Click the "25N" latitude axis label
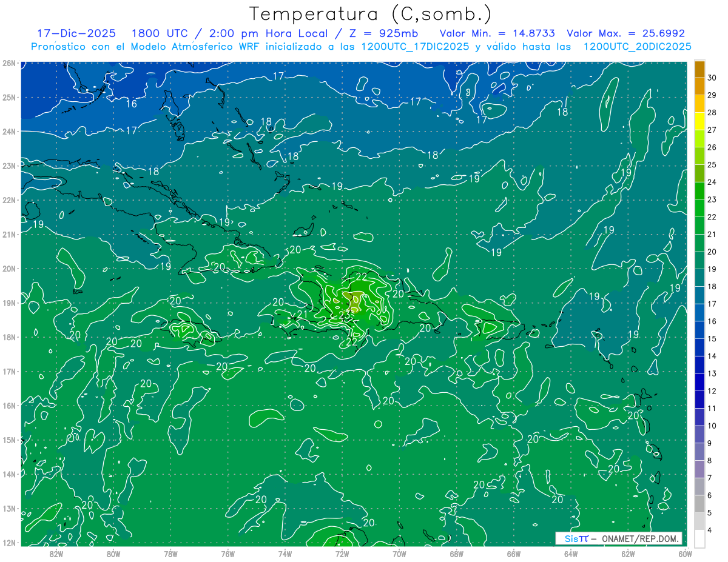728x562 pixels. (x=9, y=97)
